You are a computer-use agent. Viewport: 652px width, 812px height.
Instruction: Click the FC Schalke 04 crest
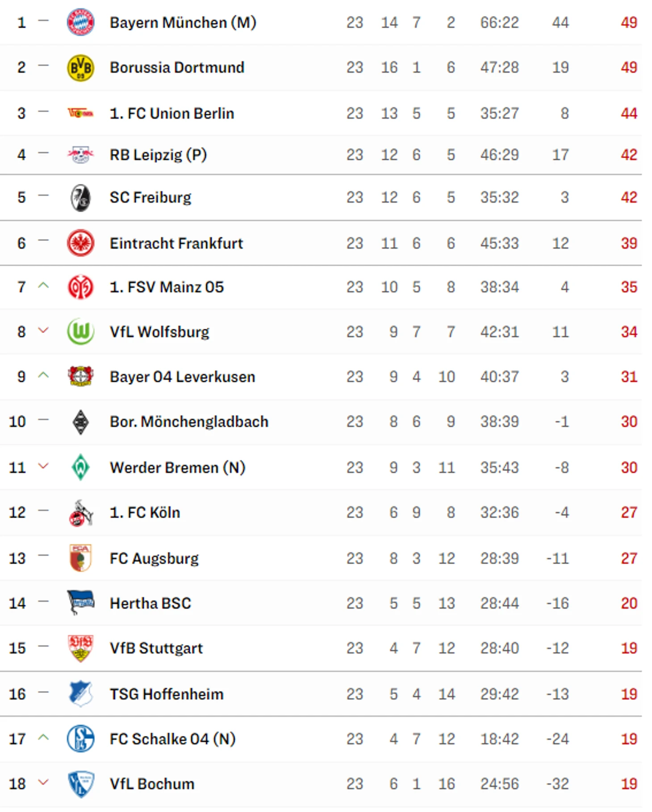coord(80,739)
